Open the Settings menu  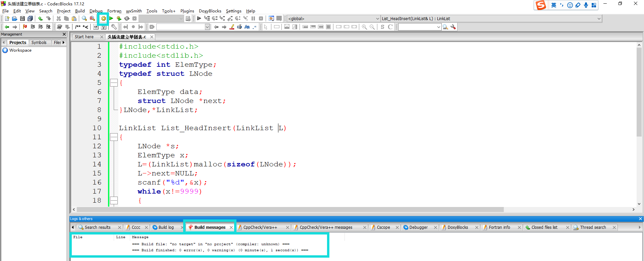[x=233, y=11]
